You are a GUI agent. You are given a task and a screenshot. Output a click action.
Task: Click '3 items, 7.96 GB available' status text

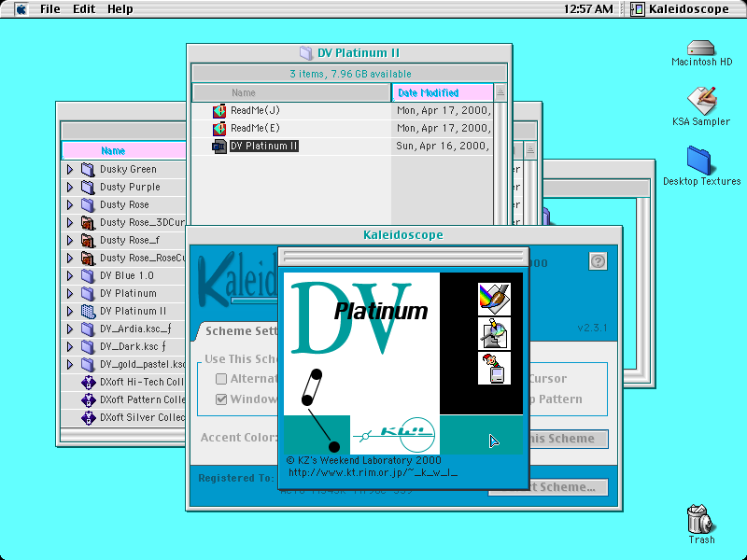(x=350, y=74)
